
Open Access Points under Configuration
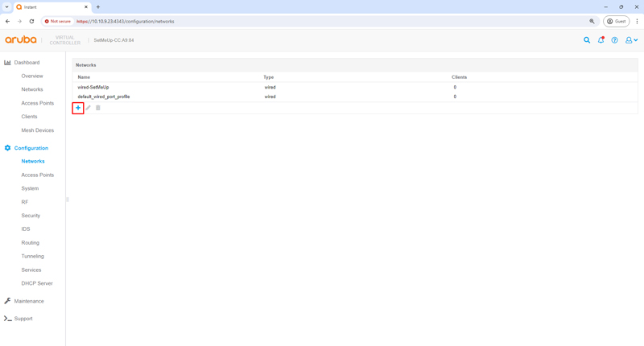pos(37,175)
